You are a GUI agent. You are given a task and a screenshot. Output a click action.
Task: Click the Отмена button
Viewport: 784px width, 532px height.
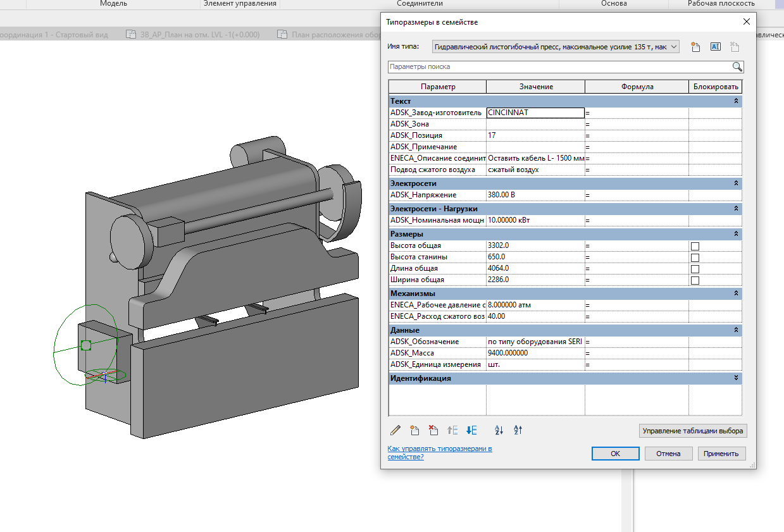(x=668, y=454)
